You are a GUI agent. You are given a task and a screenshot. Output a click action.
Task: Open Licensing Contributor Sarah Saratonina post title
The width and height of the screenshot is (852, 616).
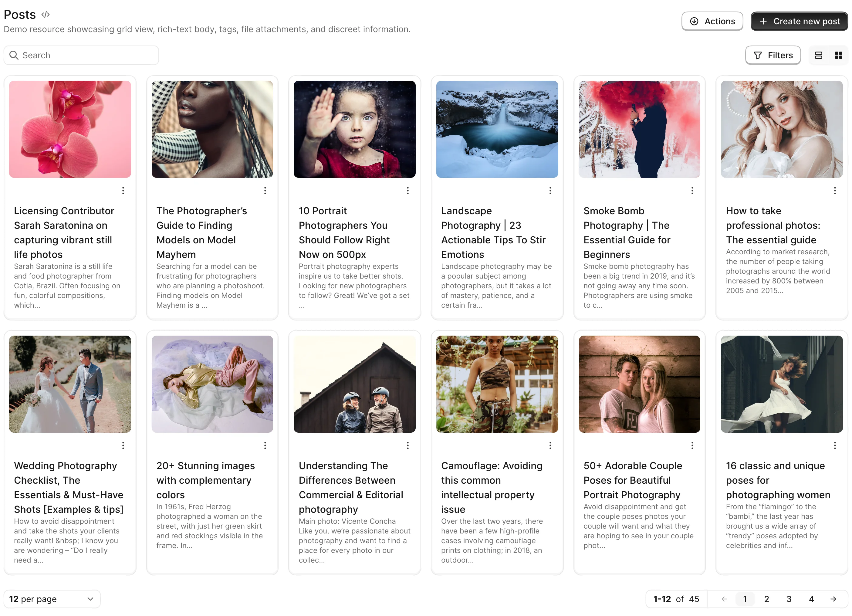click(x=65, y=232)
